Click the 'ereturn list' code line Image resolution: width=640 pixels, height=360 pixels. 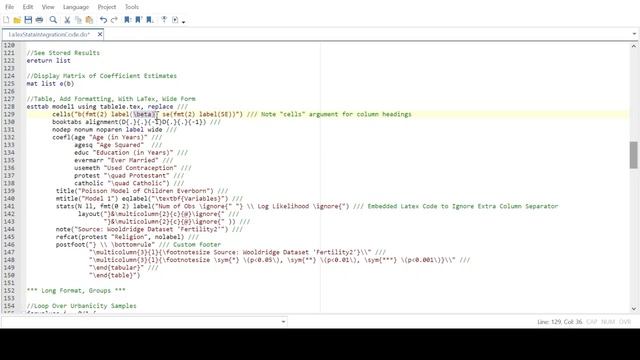49,60
